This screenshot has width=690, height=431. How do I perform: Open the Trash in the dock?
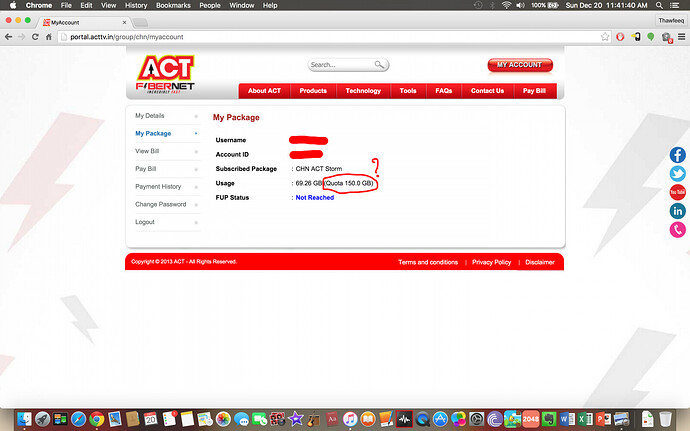point(665,419)
